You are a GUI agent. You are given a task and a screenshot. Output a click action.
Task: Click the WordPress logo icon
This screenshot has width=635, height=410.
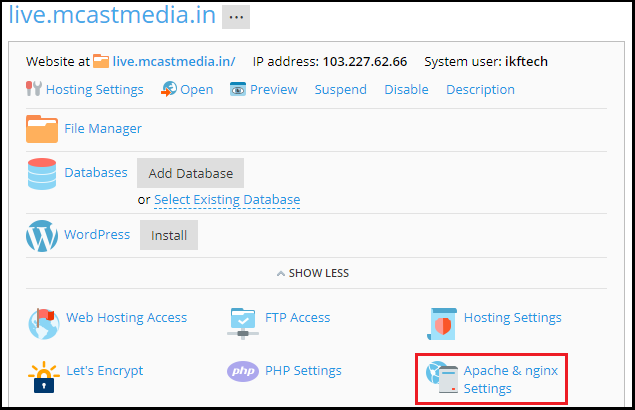tap(42, 236)
